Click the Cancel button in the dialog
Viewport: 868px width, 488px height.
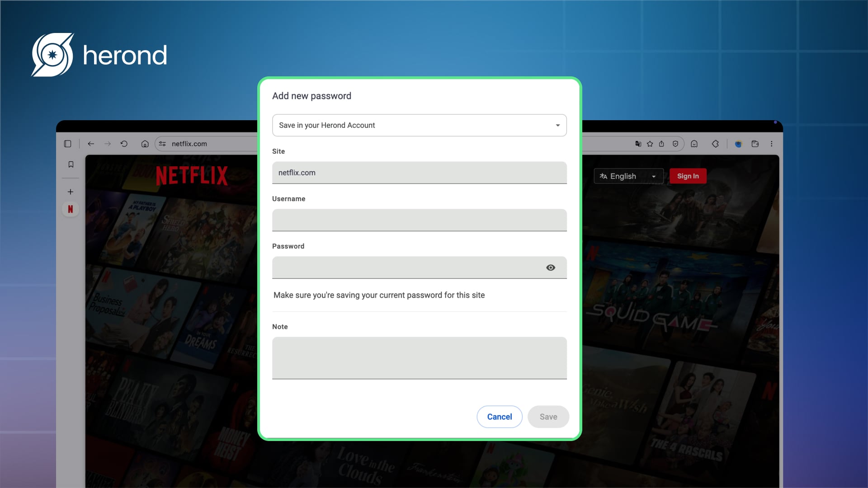[500, 417]
